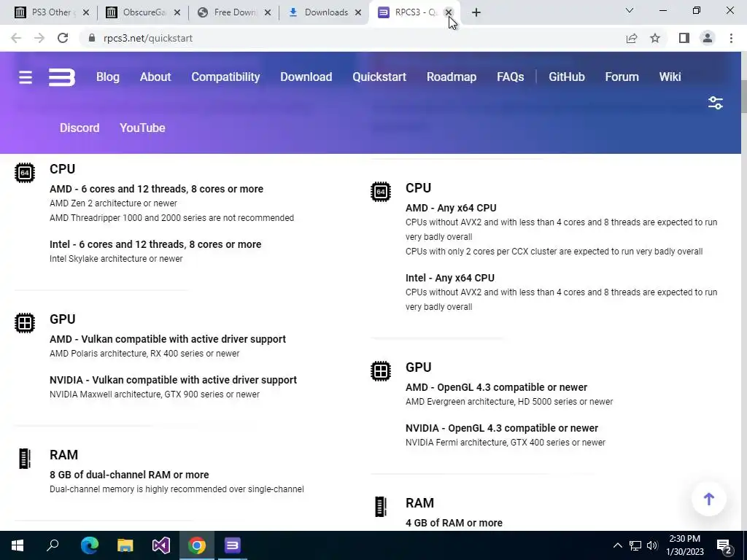Screen dimensions: 747x560
Task: Click the minimum GPU chip icon
Action: (x=381, y=371)
